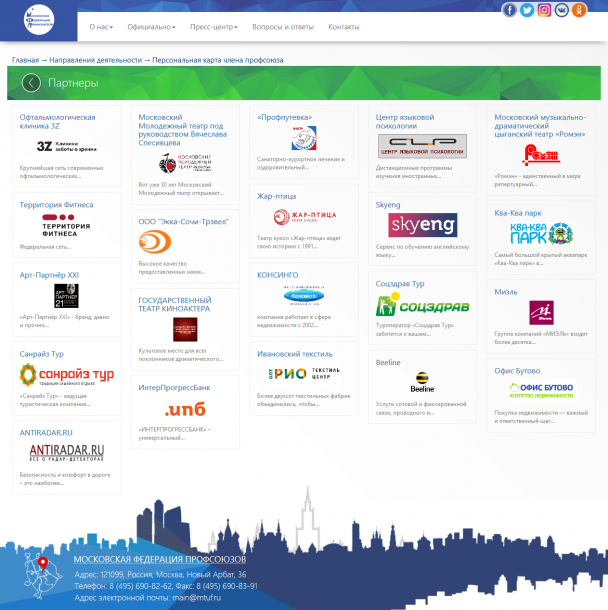This screenshot has width=608, height=610.
Task: Open the Офтальмологическая клиника 3Z title link
Action: pos(58,121)
